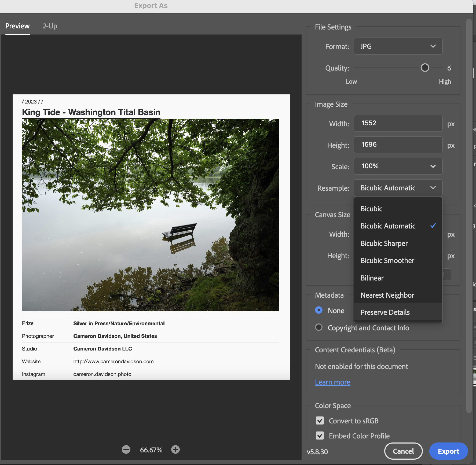Viewport: 476px width, 465px height.
Task: Zoom in preview with plus icon
Action: [175, 449]
